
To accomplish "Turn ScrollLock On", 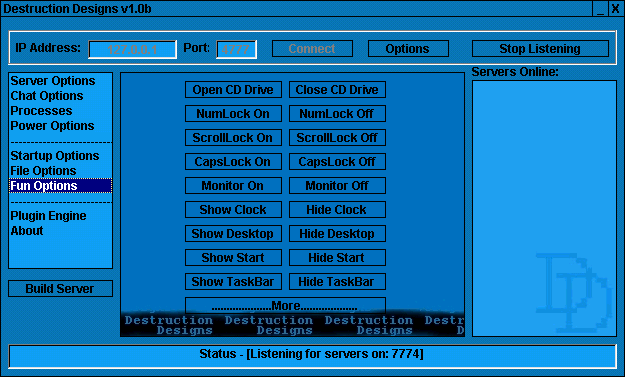I will click(x=233, y=137).
